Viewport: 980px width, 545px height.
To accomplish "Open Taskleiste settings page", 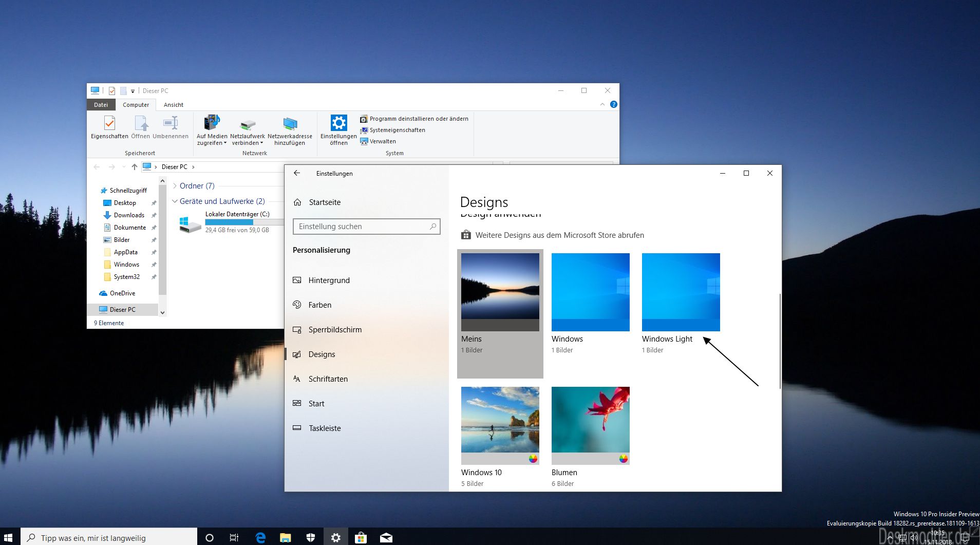I will (324, 428).
